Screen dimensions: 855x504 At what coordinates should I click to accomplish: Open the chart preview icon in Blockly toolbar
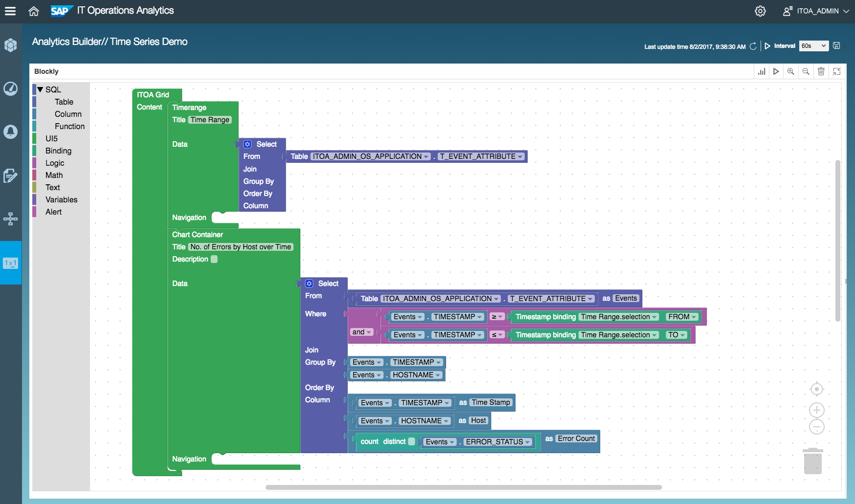point(762,71)
